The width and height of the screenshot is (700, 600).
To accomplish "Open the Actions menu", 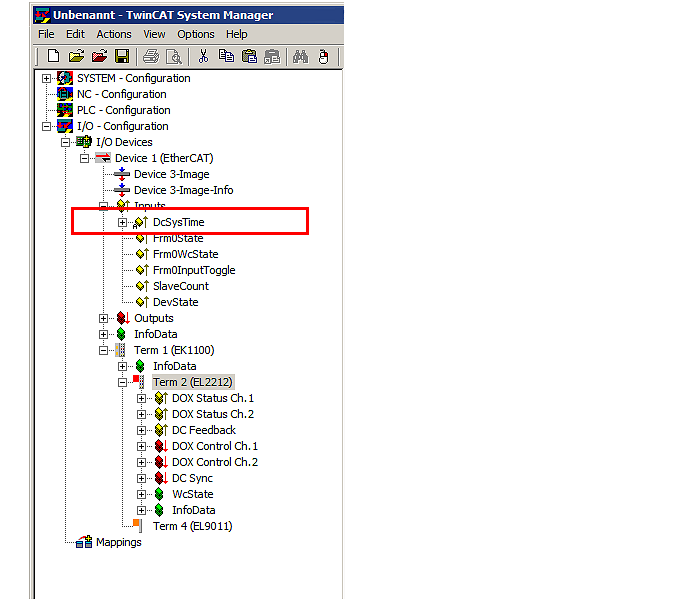I will pyautogui.click(x=114, y=34).
